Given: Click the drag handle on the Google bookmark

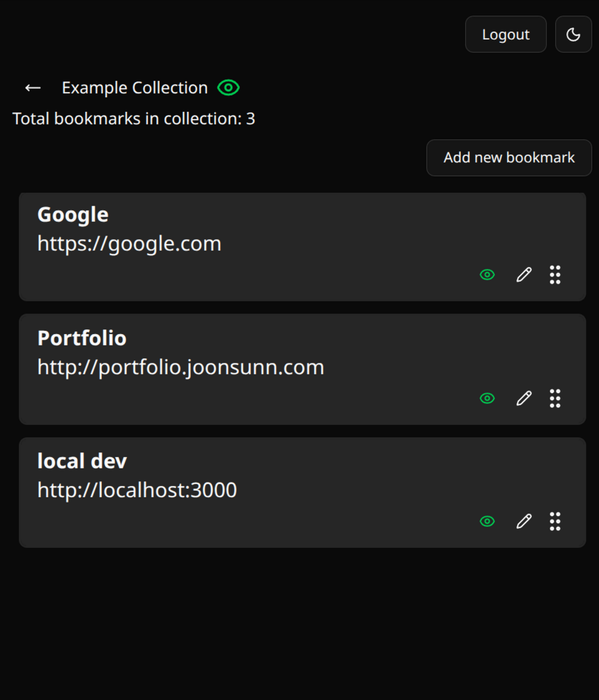Looking at the screenshot, I should pyautogui.click(x=555, y=274).
